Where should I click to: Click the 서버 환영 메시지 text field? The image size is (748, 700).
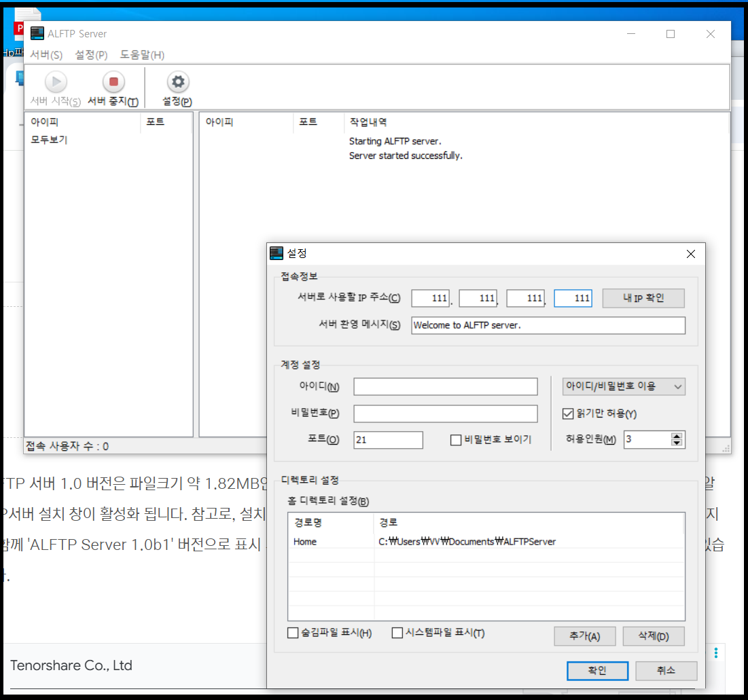(548, 325)
